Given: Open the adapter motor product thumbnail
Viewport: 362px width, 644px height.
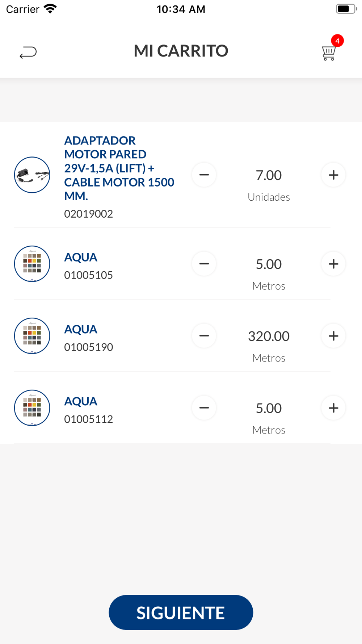Looking at the screenshot, I should [x=32, y=175].
